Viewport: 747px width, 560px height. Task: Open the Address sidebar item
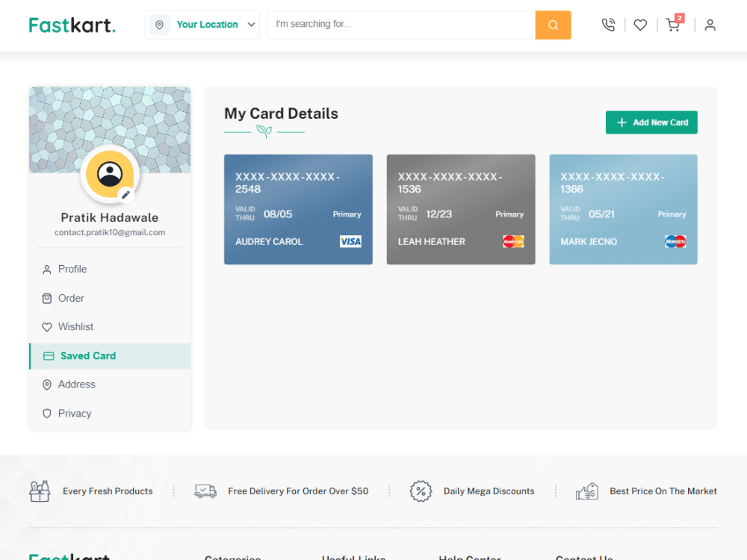pyautogui.click(x=110, y=385)
